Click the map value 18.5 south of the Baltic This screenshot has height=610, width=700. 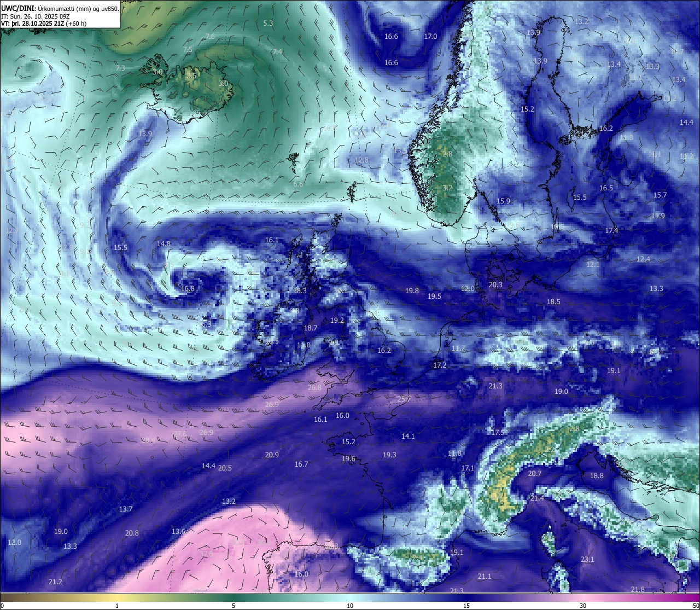click(553, 301)
